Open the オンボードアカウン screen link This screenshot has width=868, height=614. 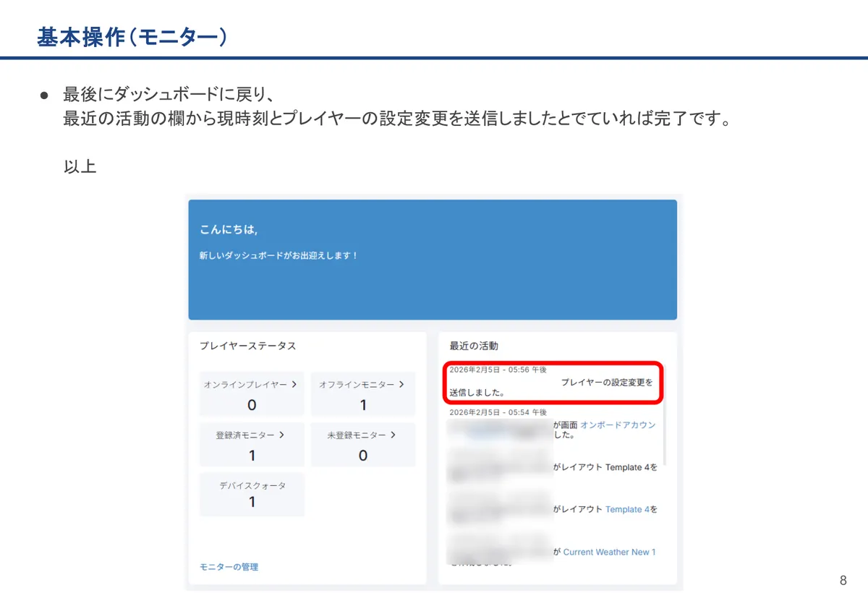pyautogui.click(x=618, y=425)
